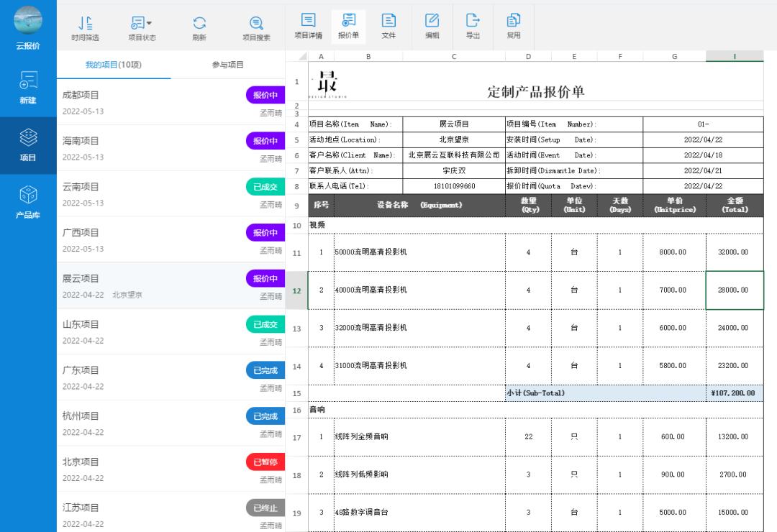This screenshot has height=532, width=777.
Task: Select the cell showing 28000.00
Action: click(734, 290)
